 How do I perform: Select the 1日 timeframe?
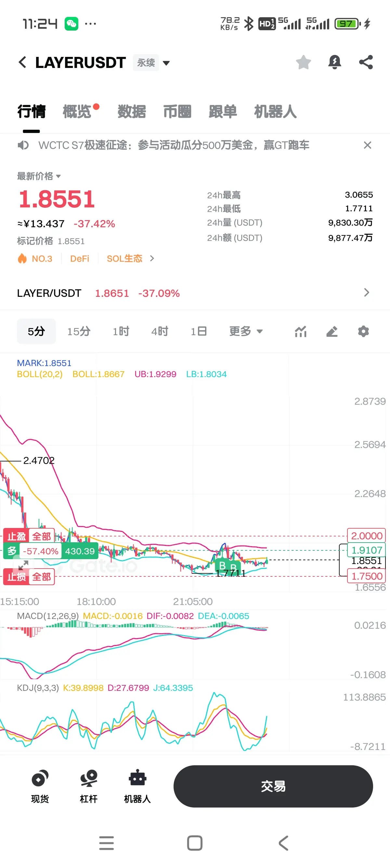coord(199,331)
